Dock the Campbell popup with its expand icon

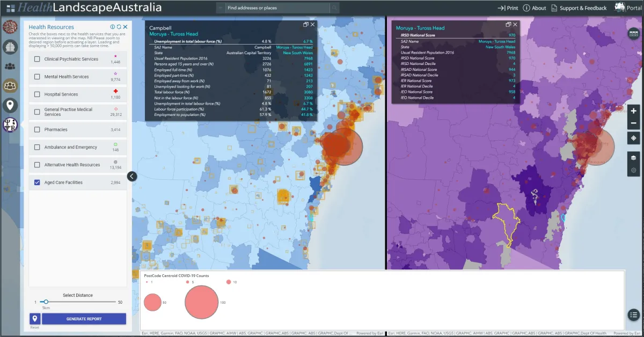point(305,24)
